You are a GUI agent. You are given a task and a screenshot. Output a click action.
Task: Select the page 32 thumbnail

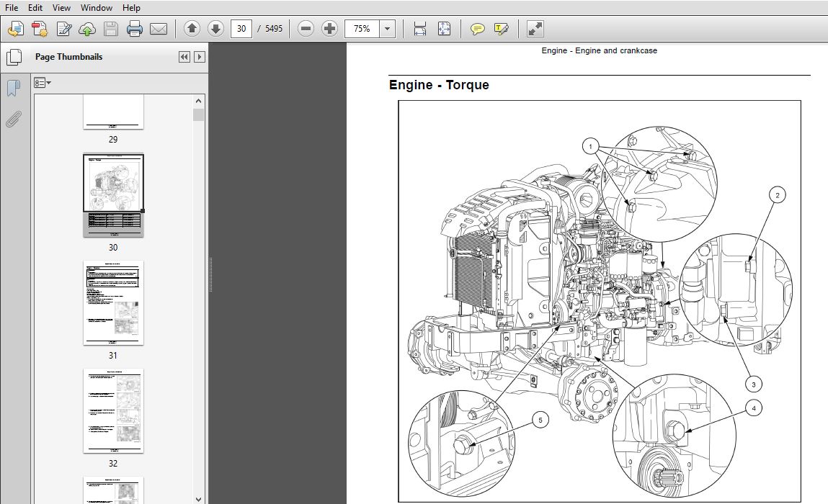113,410
